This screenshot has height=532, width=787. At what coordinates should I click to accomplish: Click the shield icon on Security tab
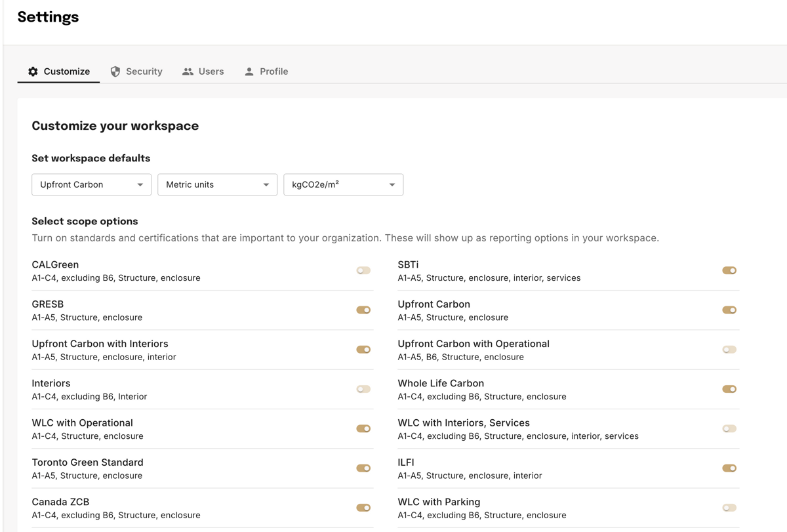click(x=115, y=72)
